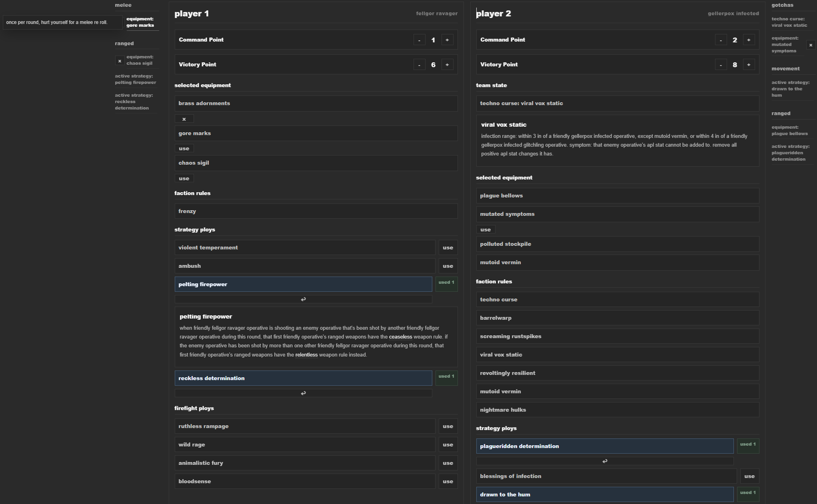Viewport: 817px width, 504px height.
Task: Use the ambush strategy ploy
Action: [448, 266]
